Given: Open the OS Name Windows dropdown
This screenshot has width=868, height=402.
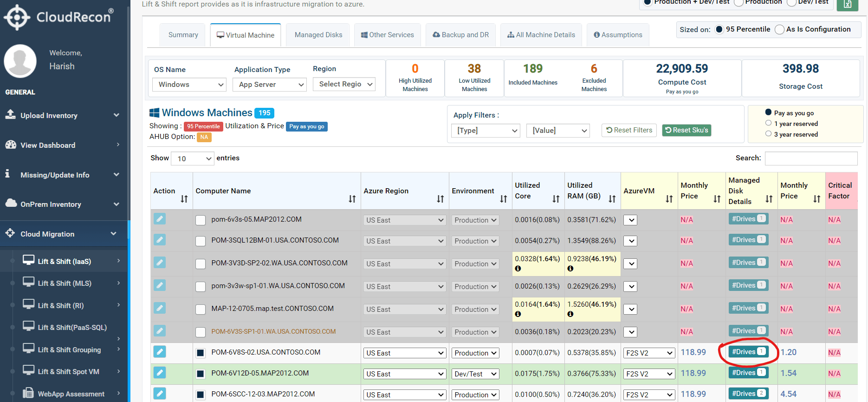Looking at the screenshot, I should pyautogui.click(x=189, y=85).
